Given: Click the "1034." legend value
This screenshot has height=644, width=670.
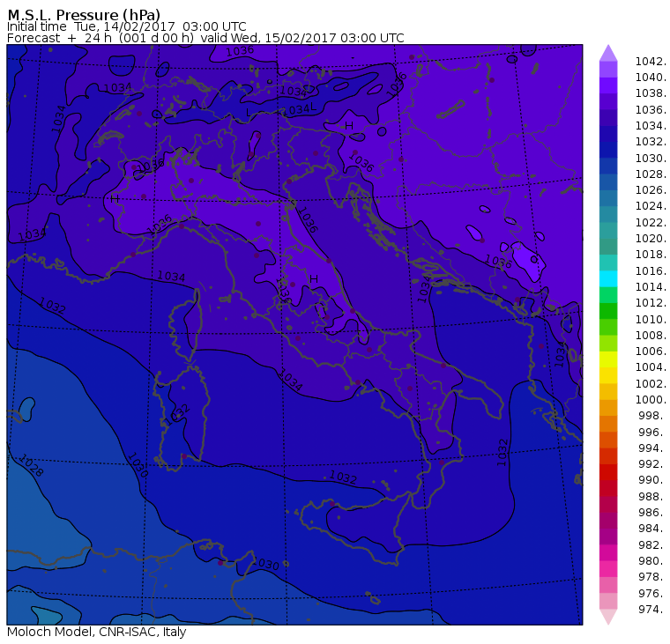Looking at the screenshot, I should point(651,126).
